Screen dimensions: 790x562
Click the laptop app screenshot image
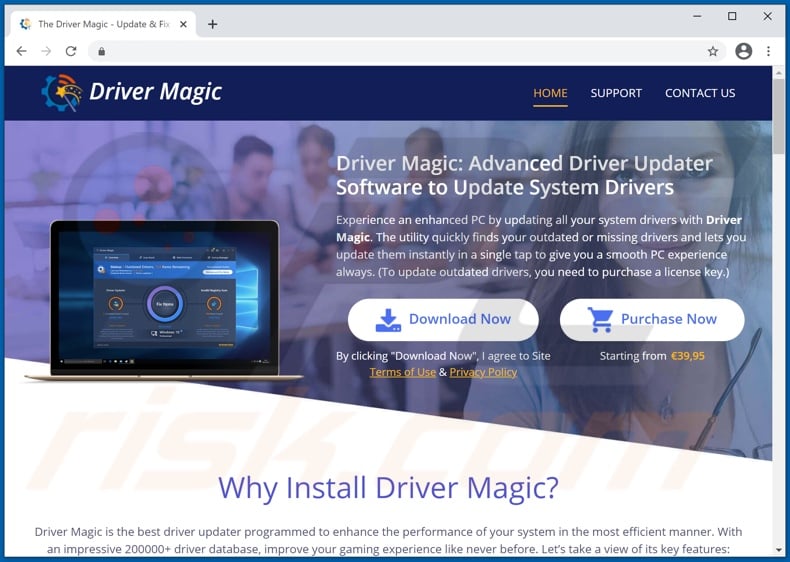pos(164,301)
